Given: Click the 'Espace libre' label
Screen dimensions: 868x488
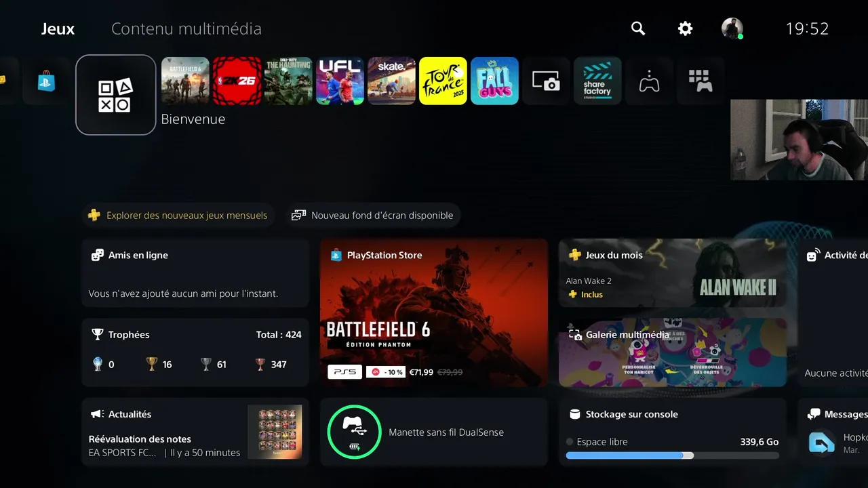Looking at the screenshot, I should click(x=602, y=442).
